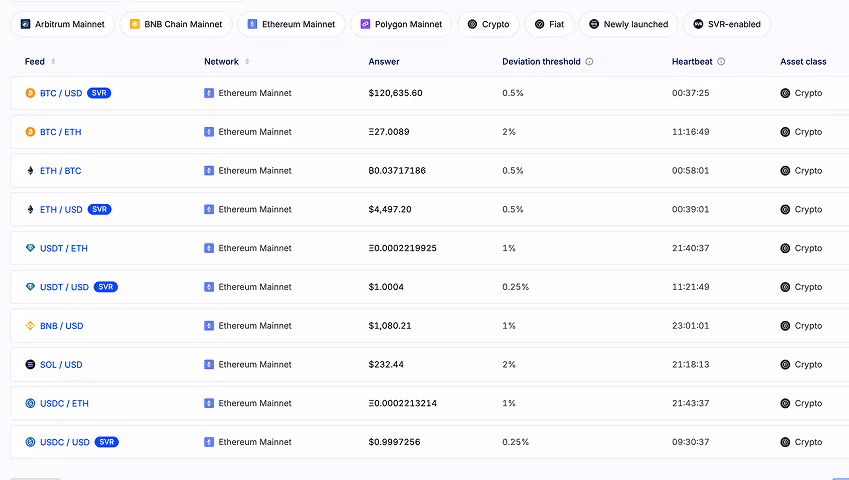Screen dimensions: 849x480
Task: Click the $1.0004 answer value
Action: point(386,287)
